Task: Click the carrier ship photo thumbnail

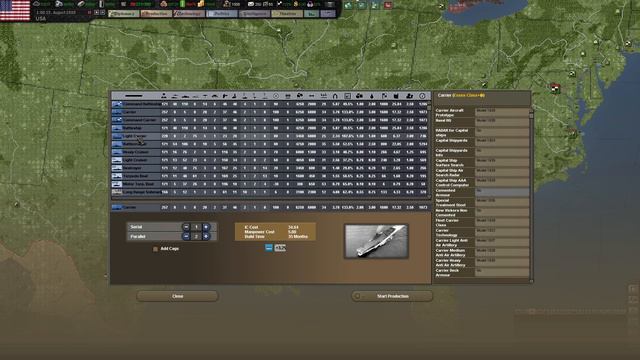Action: point(376,241)
